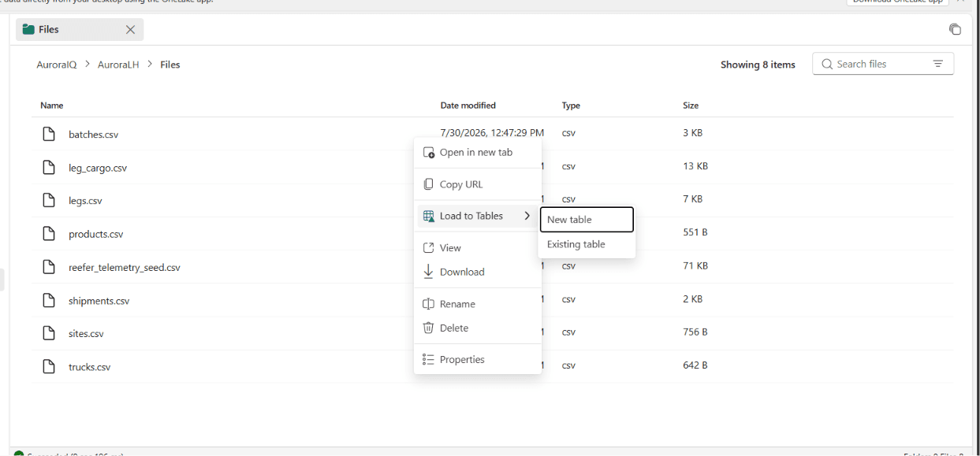Select the sites.csv file name
The height and width of the screenshot is (456, 980).
click(x=86, y=334)
